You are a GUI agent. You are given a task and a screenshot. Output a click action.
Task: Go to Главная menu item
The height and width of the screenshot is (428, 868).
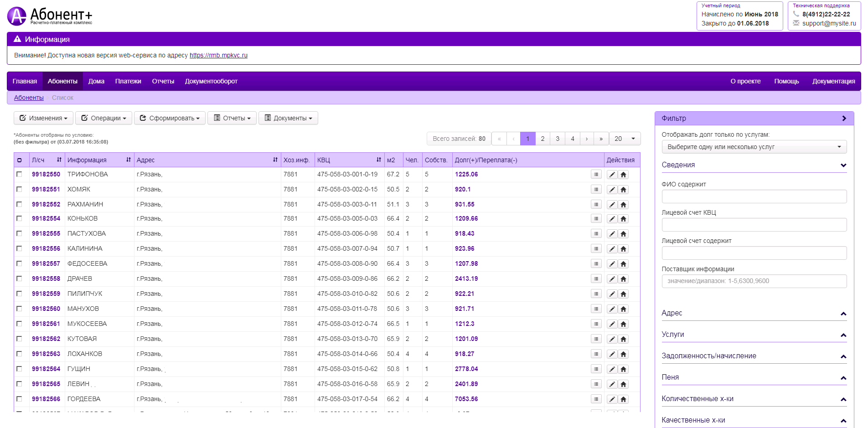click(25, 81)
